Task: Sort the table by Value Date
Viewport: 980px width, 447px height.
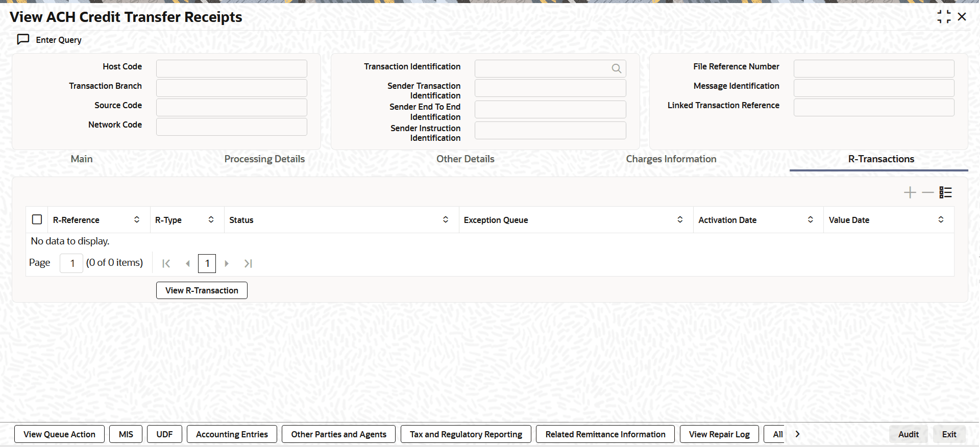Action: [x=941, y=219]
